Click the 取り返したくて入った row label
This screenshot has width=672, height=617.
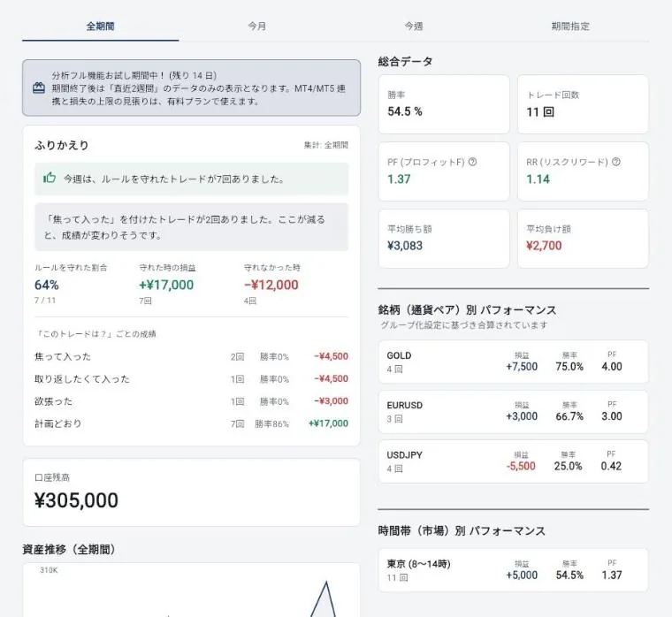[82, 378]
